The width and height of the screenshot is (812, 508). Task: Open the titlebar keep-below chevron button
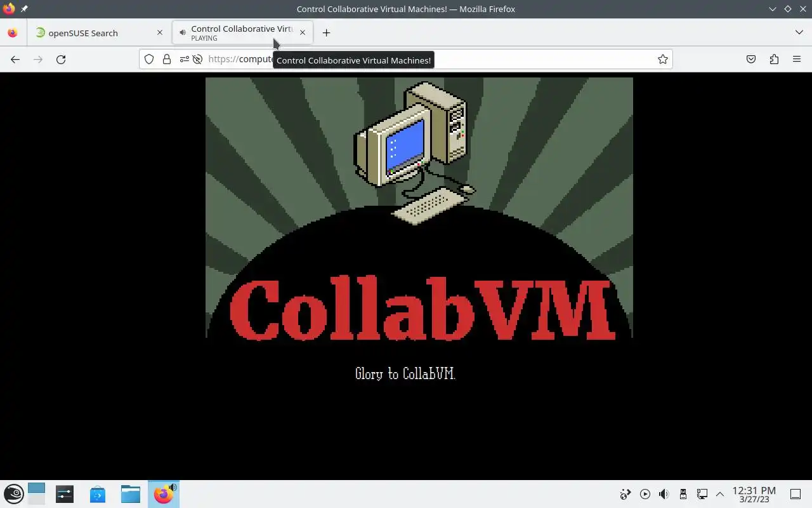click(772, 9)
